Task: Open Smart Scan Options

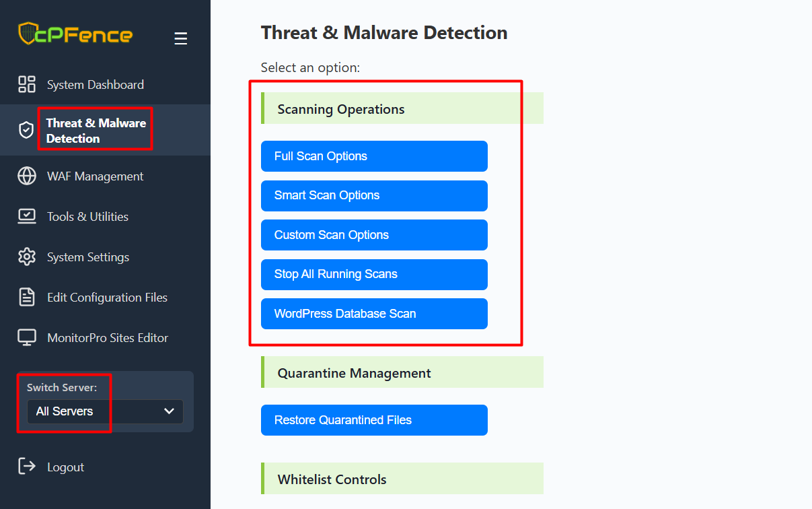Action: click(373, 196)
